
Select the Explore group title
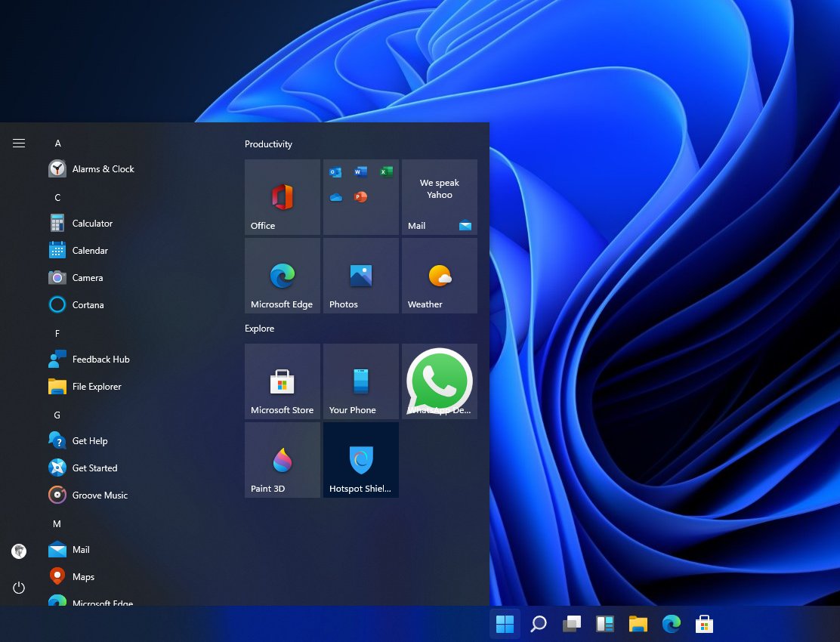pos(259,329)
